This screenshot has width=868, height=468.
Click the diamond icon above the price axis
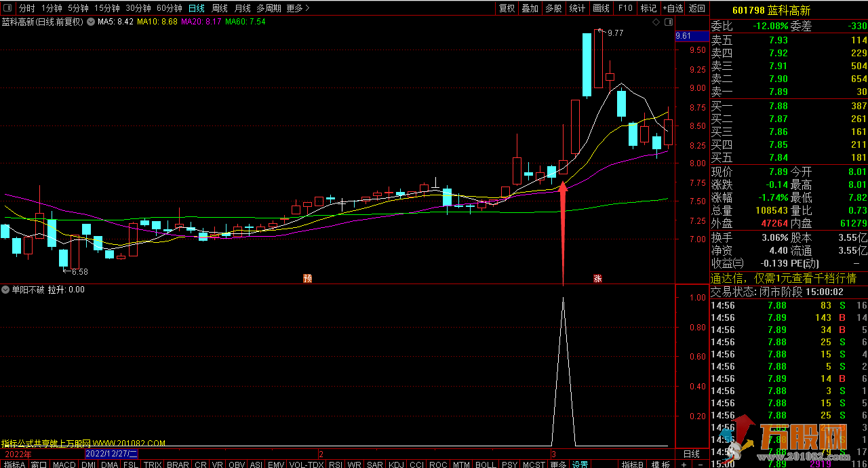click(656, 22)
